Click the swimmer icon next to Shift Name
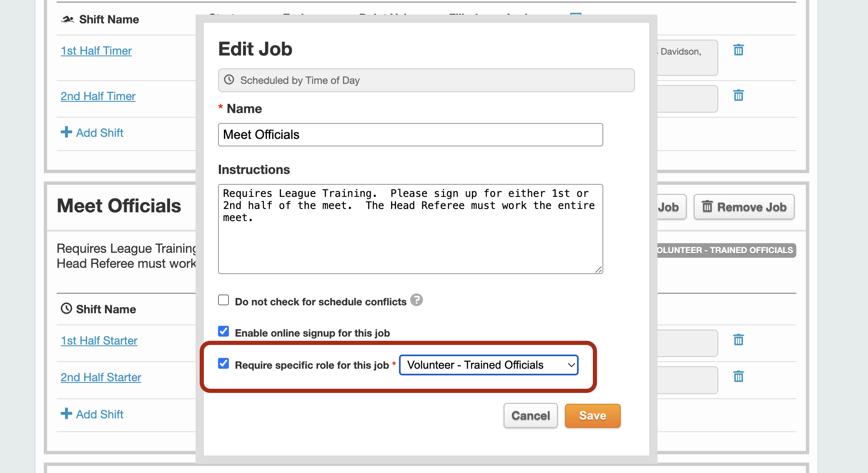This screenshot has width=868, height=473. pos(68,19)
